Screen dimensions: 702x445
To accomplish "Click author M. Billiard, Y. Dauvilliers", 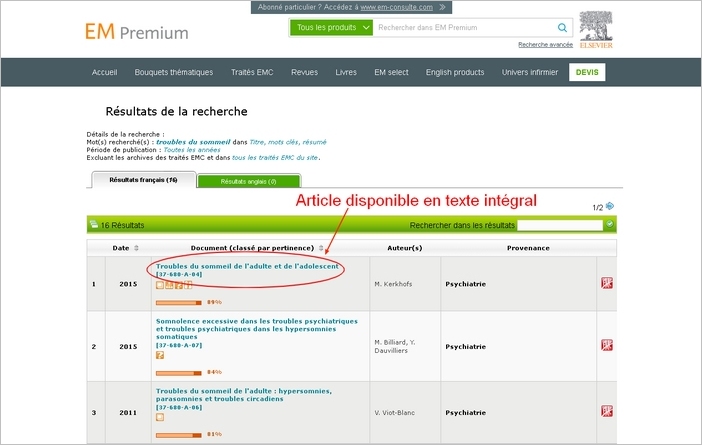I will pos(395,346).
